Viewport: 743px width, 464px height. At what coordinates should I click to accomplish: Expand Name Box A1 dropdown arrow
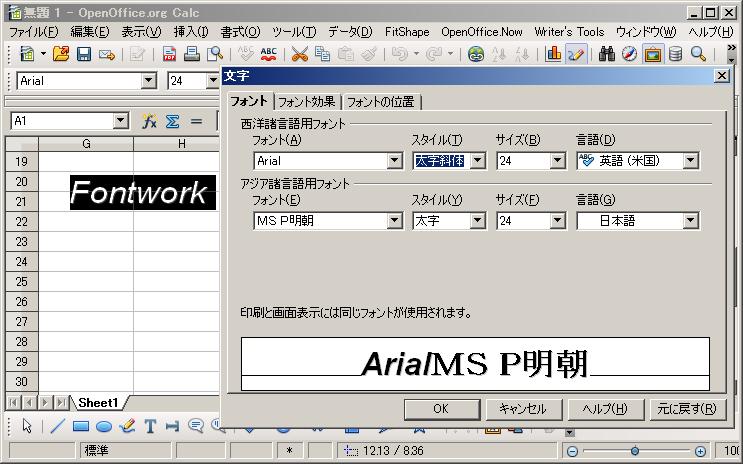(121, 121)
